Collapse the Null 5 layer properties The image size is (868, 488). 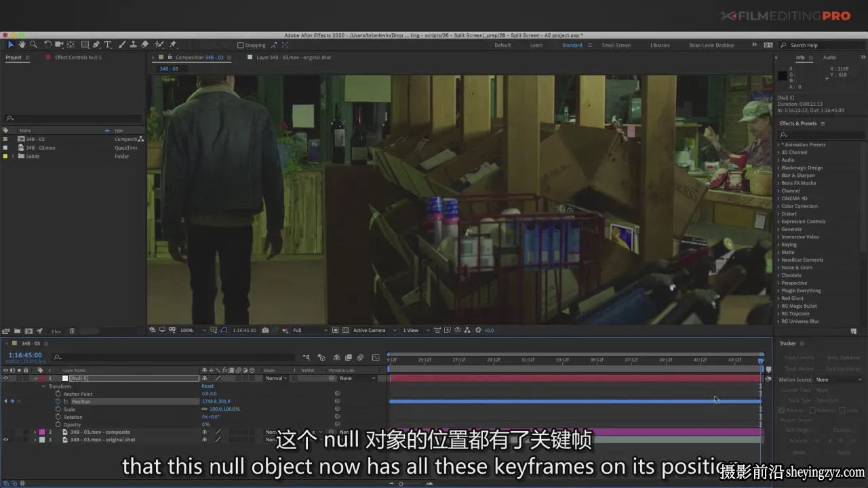[36, 378]
